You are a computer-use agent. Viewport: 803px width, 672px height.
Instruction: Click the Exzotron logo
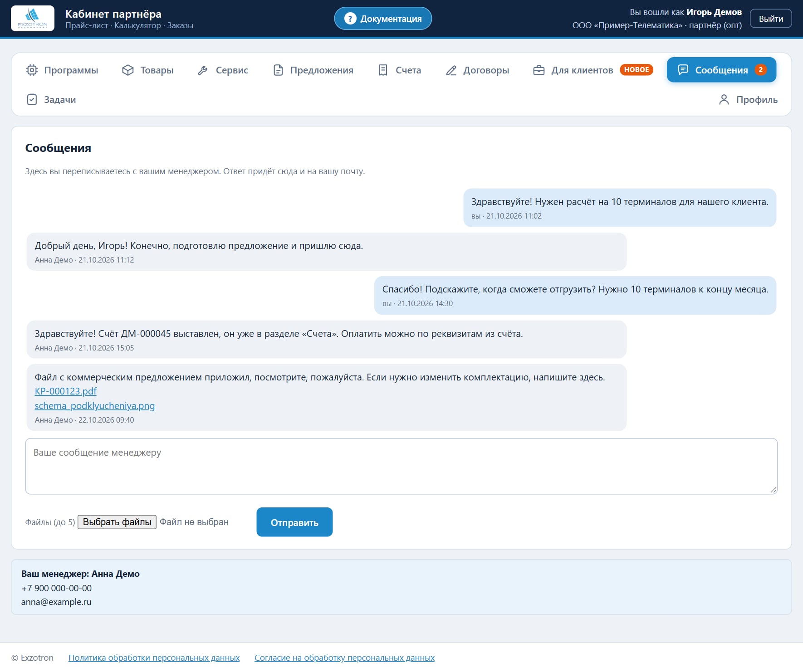[33, 19]
